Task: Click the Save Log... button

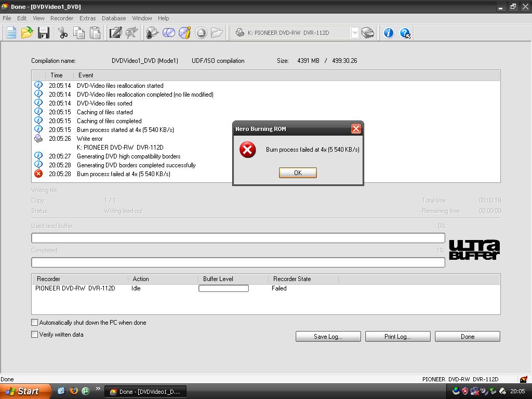Action: (328, 337)
